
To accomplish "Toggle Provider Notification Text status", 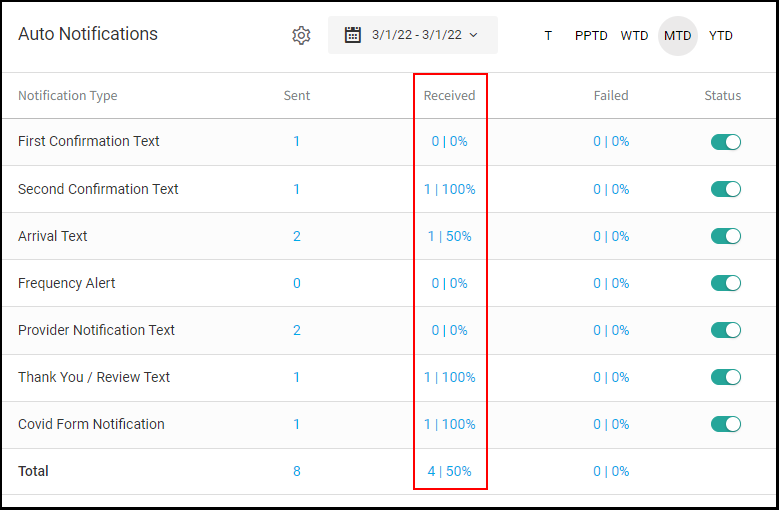I will click(x=726, y=330).
